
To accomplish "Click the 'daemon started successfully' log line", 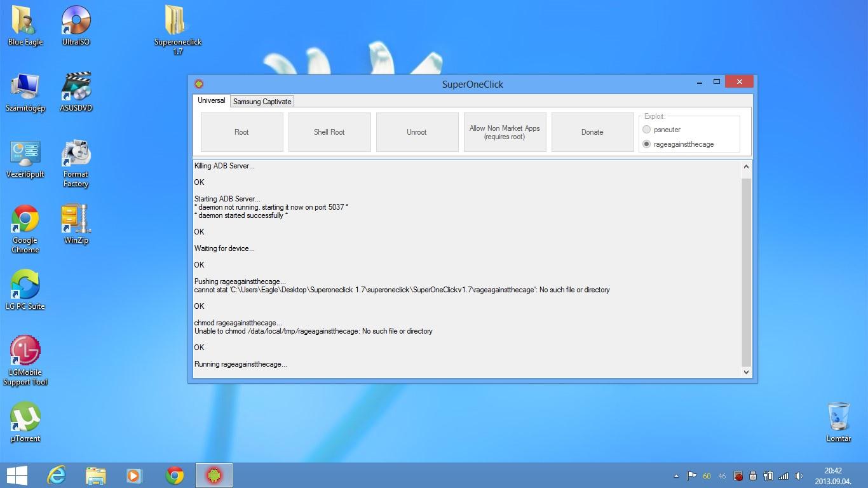I will (241, 215).
